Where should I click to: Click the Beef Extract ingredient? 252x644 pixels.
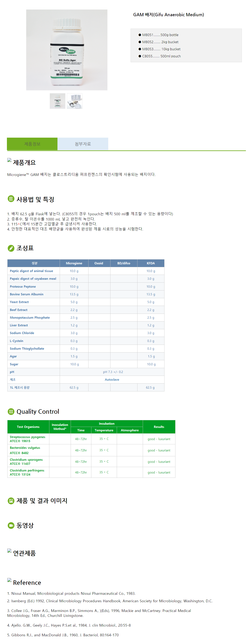click(18, 310)
